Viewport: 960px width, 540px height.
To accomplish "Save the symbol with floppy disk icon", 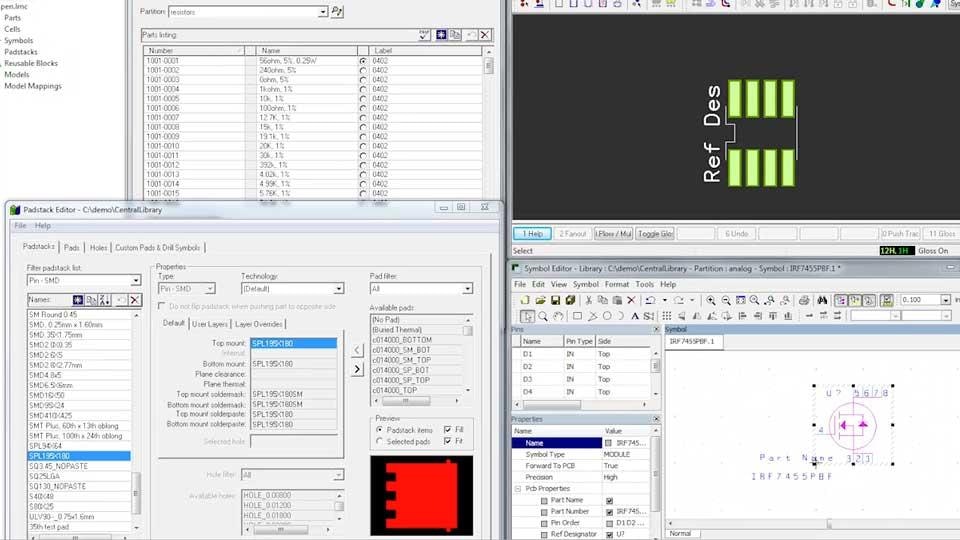I will [555, 300].
